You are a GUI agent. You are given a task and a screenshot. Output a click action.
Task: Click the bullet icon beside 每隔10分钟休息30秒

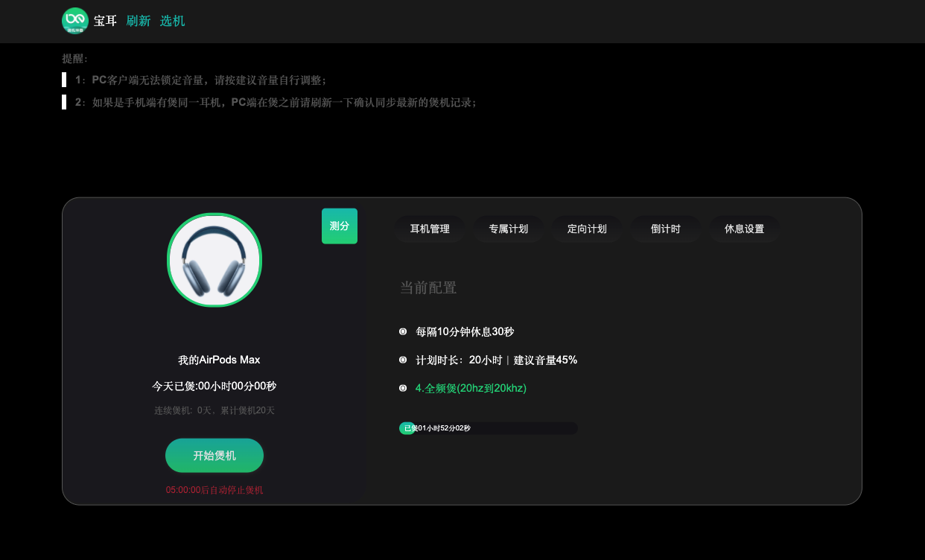tap(403, 331)
